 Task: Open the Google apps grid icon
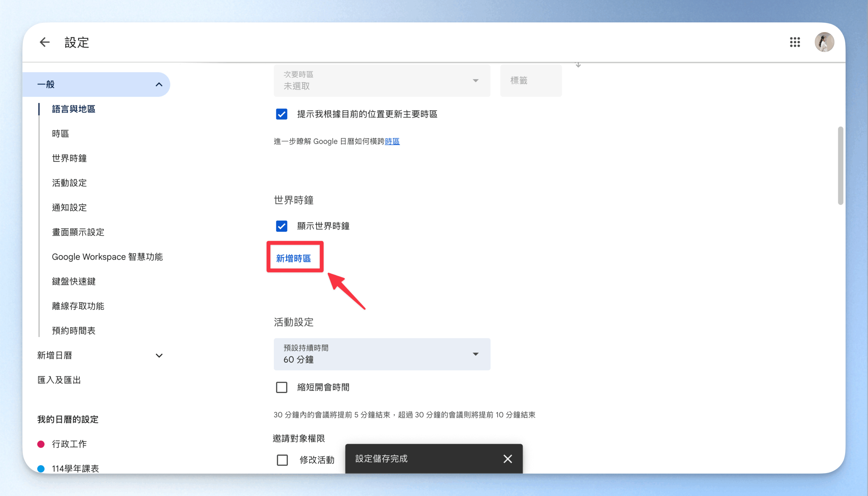[794, 42]
